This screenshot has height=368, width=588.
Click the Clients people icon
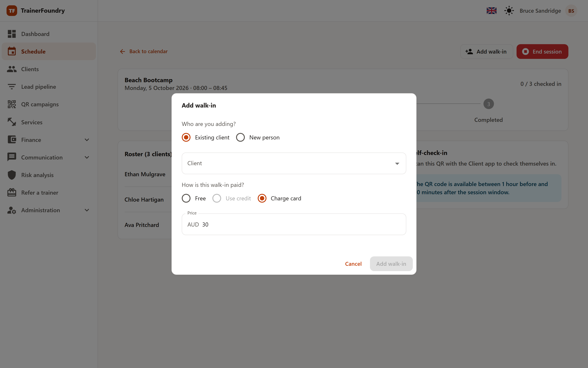tap(12, 69)
